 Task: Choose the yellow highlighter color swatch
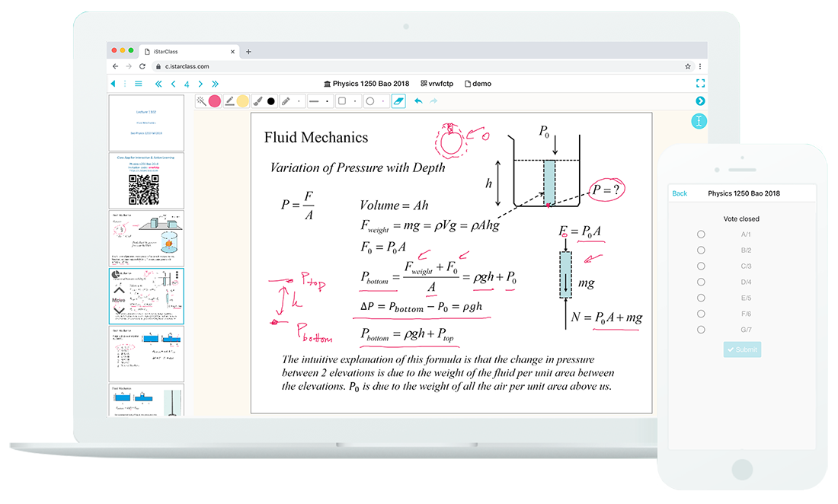(x=242, y=101)
